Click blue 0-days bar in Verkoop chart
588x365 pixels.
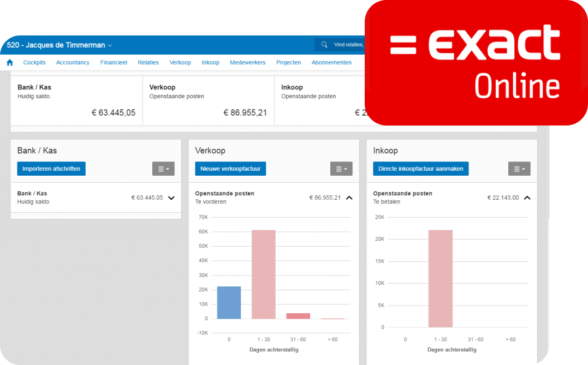pyautogui.click(x=229, y=303)
